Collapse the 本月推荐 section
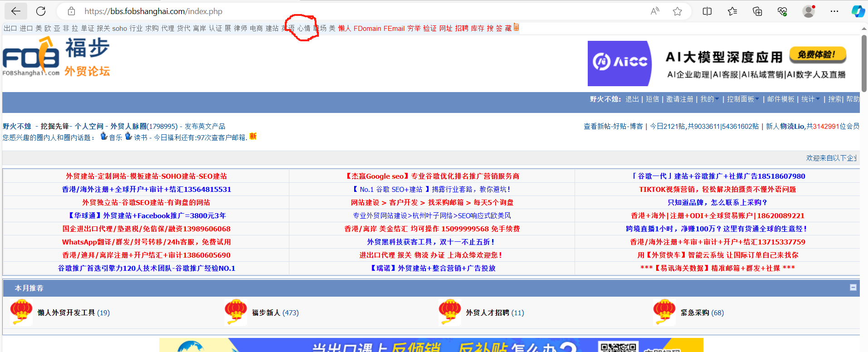The image size is (868, 352). pyautogui.click(x=853, y=288)
